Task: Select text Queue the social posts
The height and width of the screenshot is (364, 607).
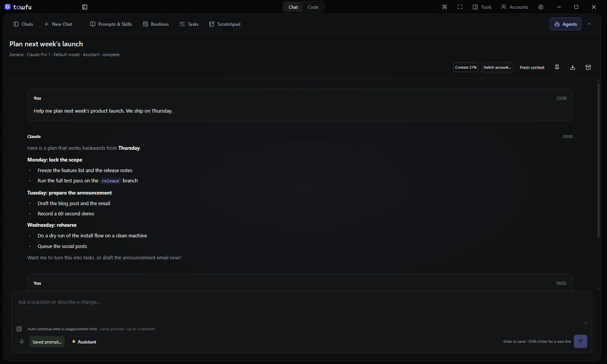Action: [x=62, y=246]
